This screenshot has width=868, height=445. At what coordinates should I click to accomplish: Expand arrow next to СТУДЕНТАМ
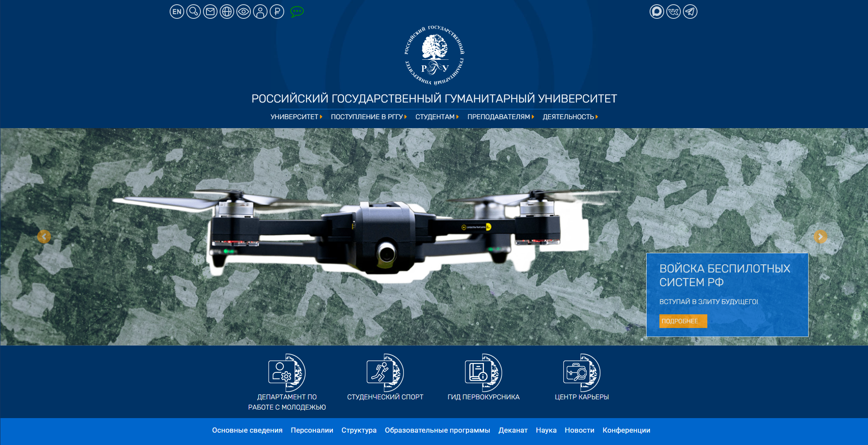click(457, 117)
